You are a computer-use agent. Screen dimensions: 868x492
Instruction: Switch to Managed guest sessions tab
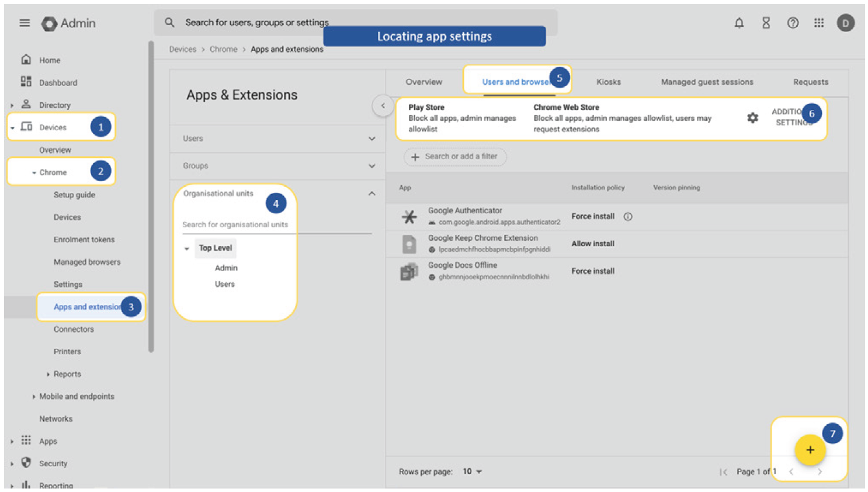point(707,82)
